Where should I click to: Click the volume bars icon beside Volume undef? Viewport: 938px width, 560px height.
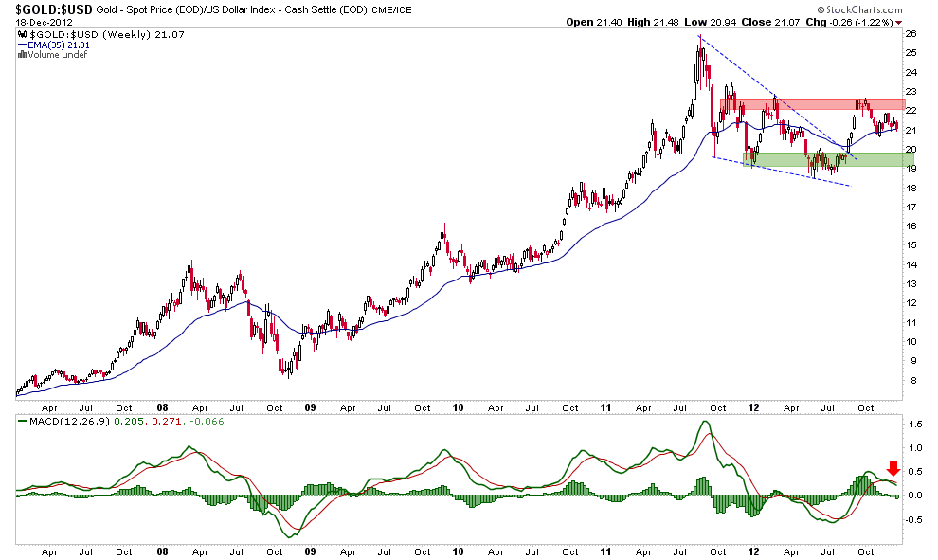[x=21, y=54]
